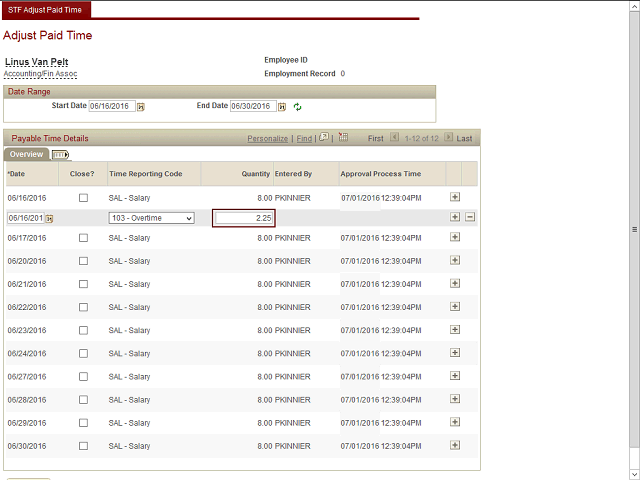Check the Close box for the first 06/16/2016 row
This screenshot has width=640, height=480.
[x=83, y=198]
